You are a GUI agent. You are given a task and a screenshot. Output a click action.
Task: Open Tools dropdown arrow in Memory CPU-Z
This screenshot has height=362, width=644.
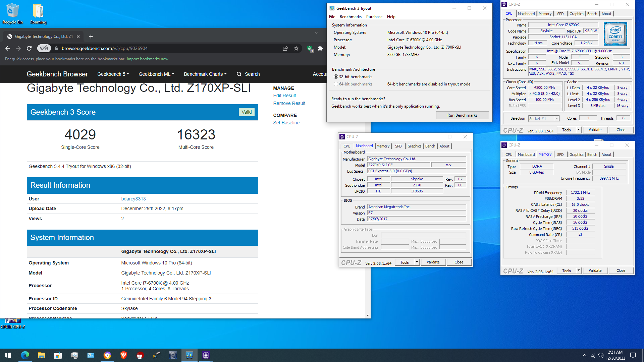coord(579,270)
